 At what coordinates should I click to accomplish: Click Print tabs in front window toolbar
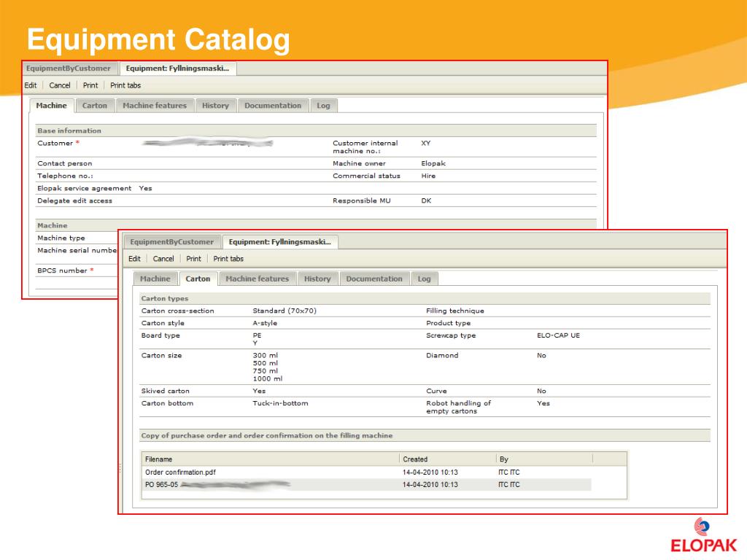(x=228, y=259)
